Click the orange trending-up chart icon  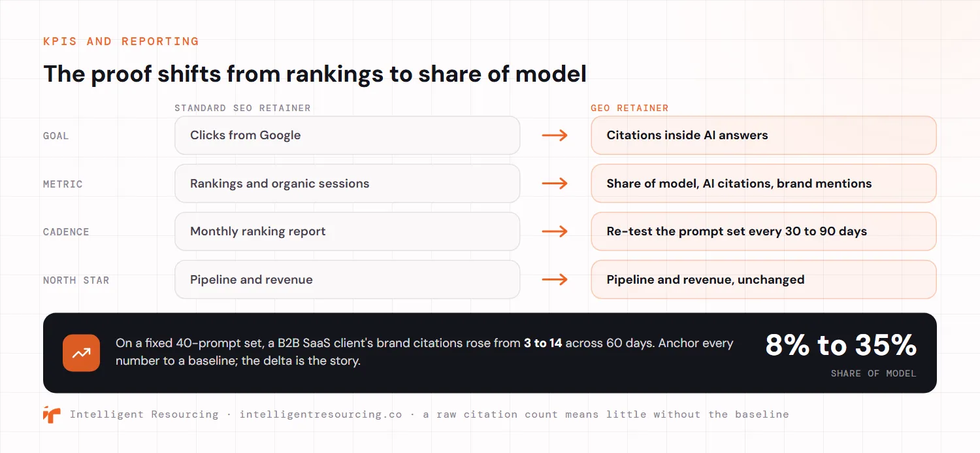82,353
